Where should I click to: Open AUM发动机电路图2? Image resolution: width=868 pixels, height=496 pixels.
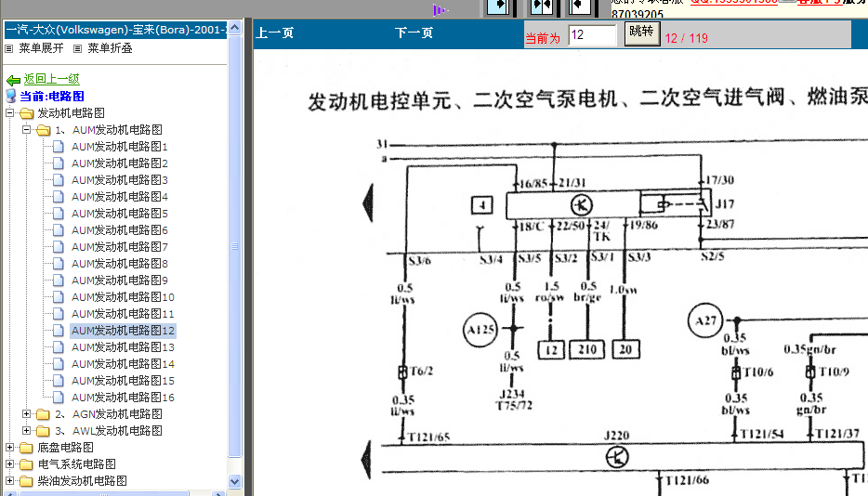click(x=120, y=163)
